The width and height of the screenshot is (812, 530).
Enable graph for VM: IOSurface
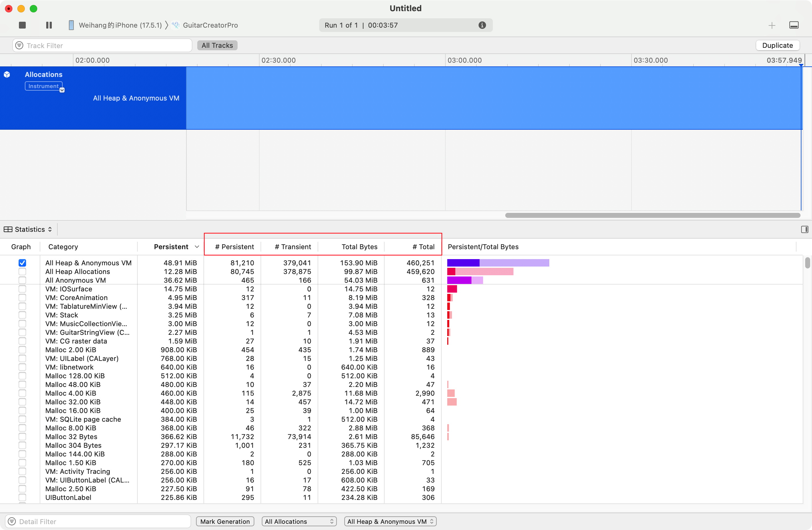coord(22,289)
